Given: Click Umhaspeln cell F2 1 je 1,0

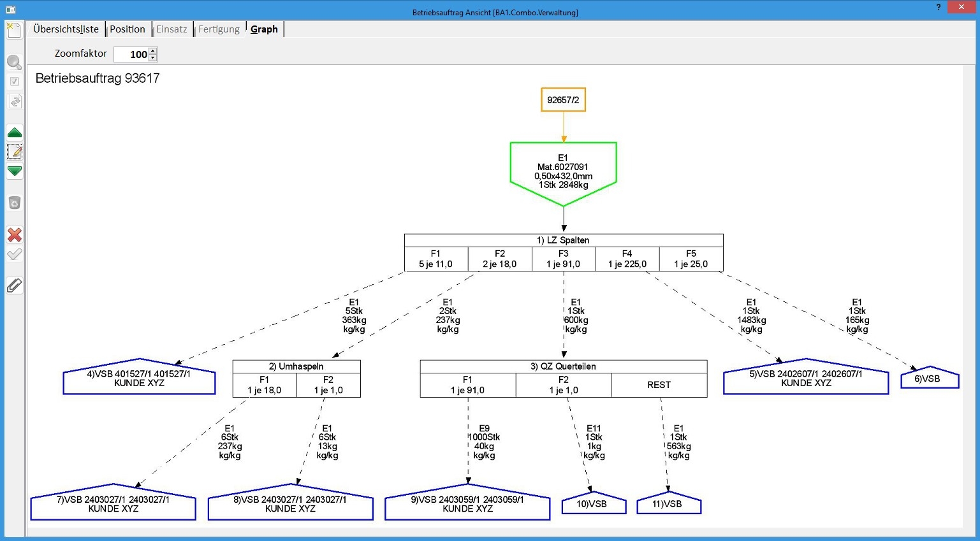Looking at the screenshot, I should pos(328,385).
